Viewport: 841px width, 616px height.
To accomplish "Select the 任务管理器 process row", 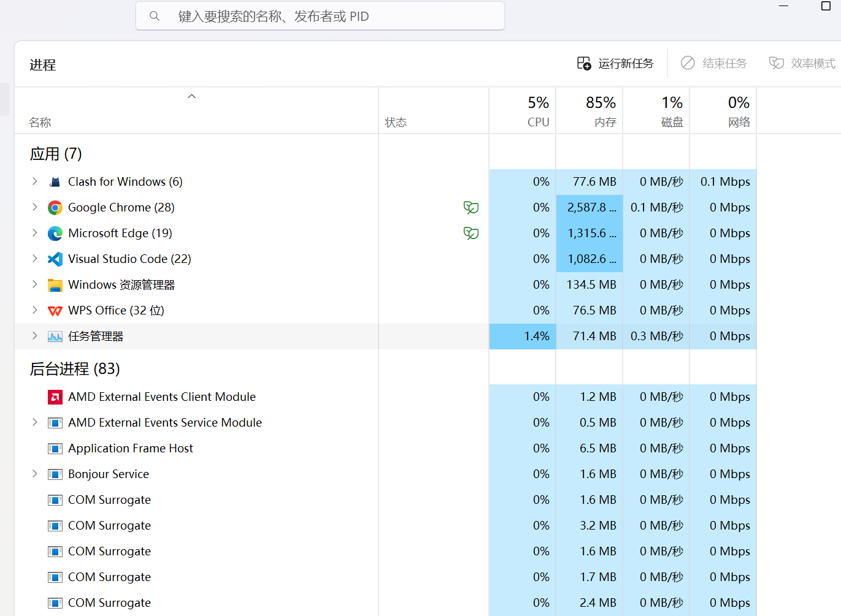I will pos(96,337).
